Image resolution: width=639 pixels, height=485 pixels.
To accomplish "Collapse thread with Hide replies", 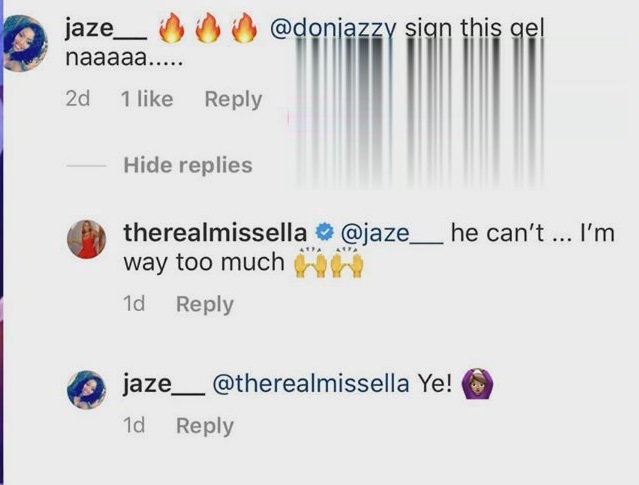I will (188, 165).
